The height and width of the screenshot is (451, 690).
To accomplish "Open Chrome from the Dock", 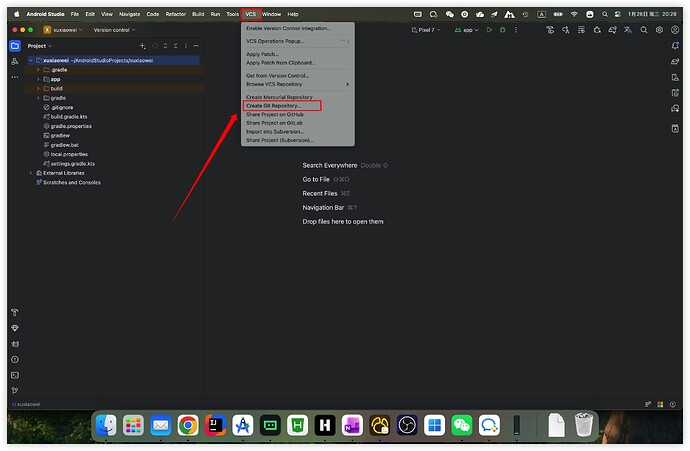I will click(187, 425).
